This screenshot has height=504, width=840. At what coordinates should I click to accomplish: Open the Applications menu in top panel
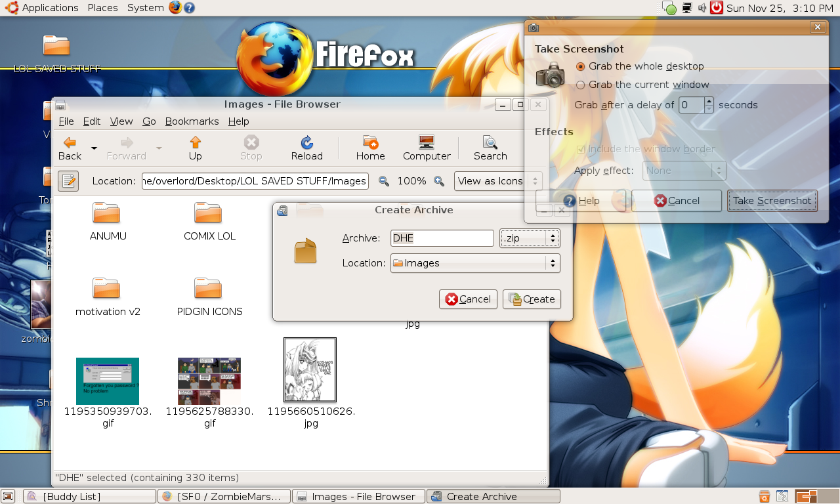(x=42, y=8)
